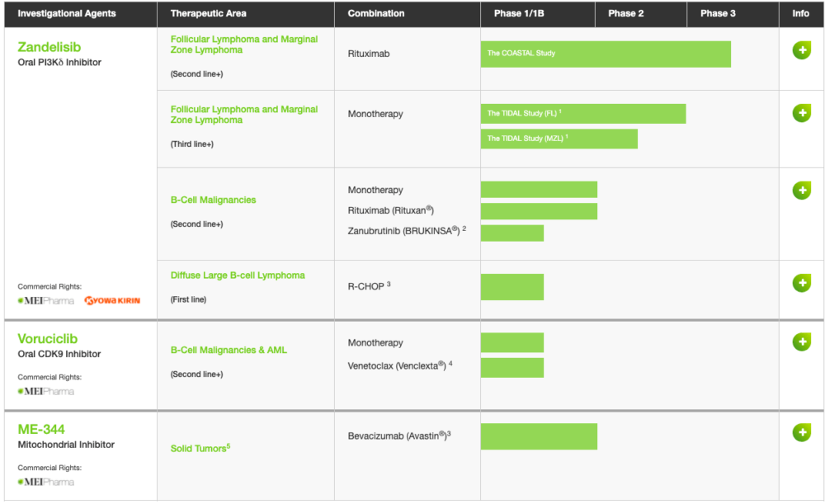The height and width of the screenshot is (504, 825).
Task: Click B-Cell Malignancies & AML link
Action: pyautogui.click(x=229, y=351)
